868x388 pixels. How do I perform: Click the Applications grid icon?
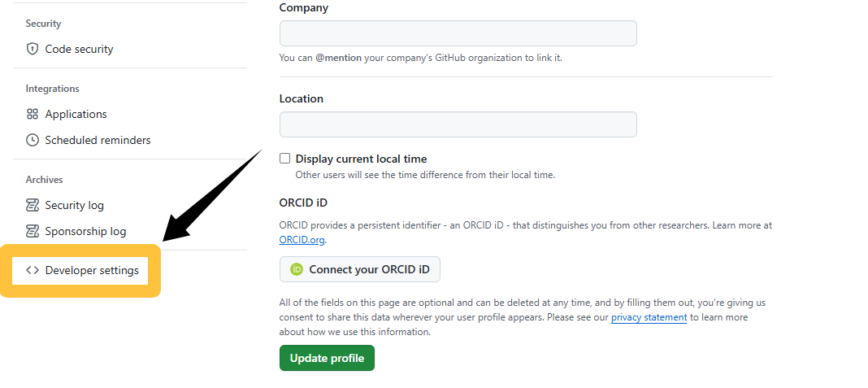(x=33, y=114)
